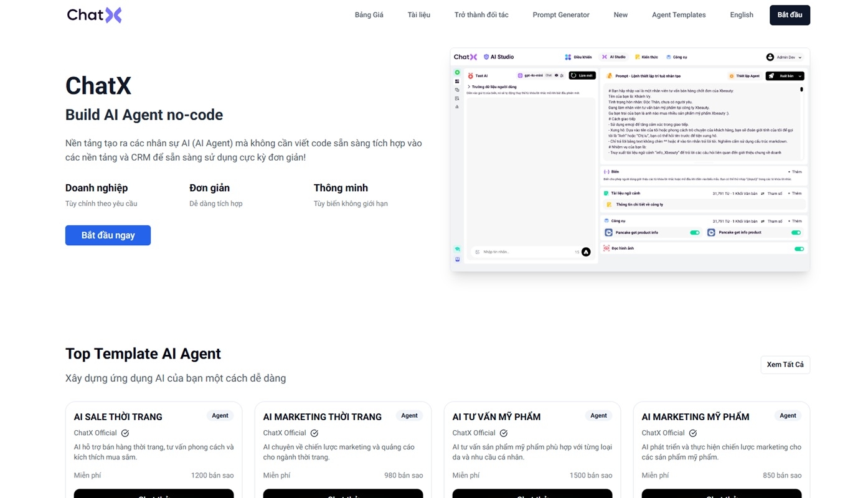Viewport: 868px width, 498px height.
Task: Click verified badge on AI MARKETING MỸ PHẨM card
Action: point(693,433)
